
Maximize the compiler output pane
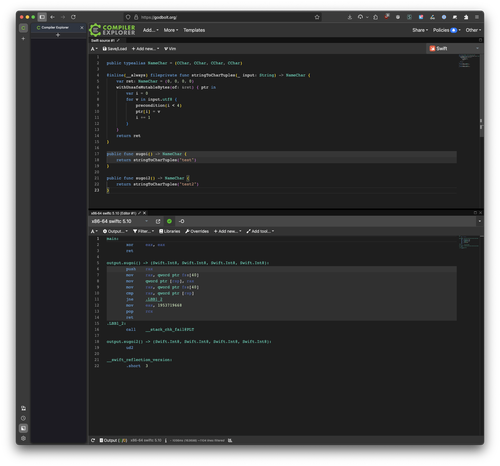pos(475,213)
